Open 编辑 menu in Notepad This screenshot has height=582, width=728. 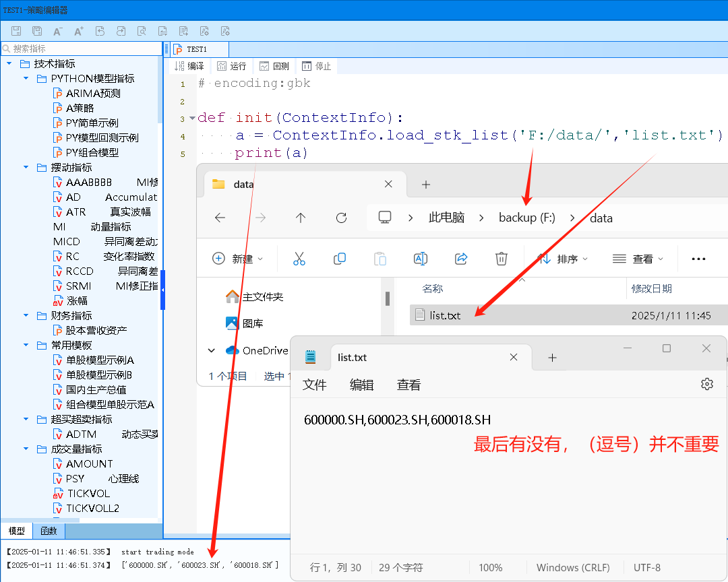pos(361,385)
